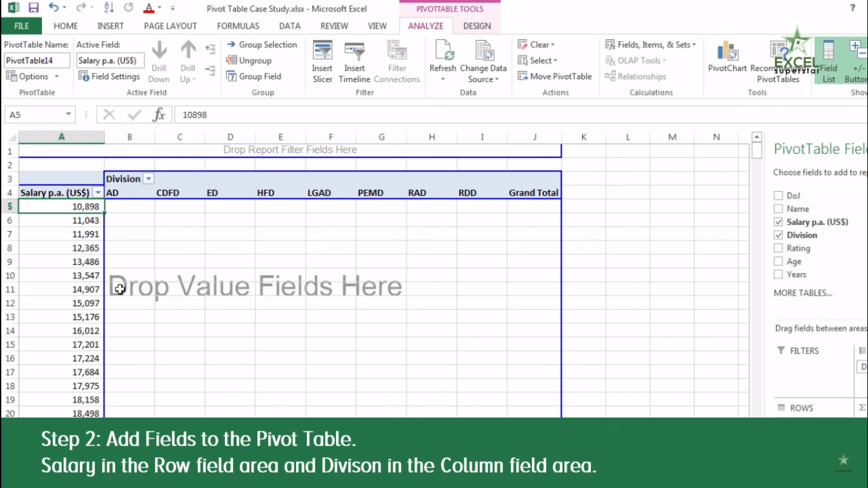The image size is (868, 488).
Task: Click the Save icon in the quick access toolbar
Action: click(x=33, y=8)
